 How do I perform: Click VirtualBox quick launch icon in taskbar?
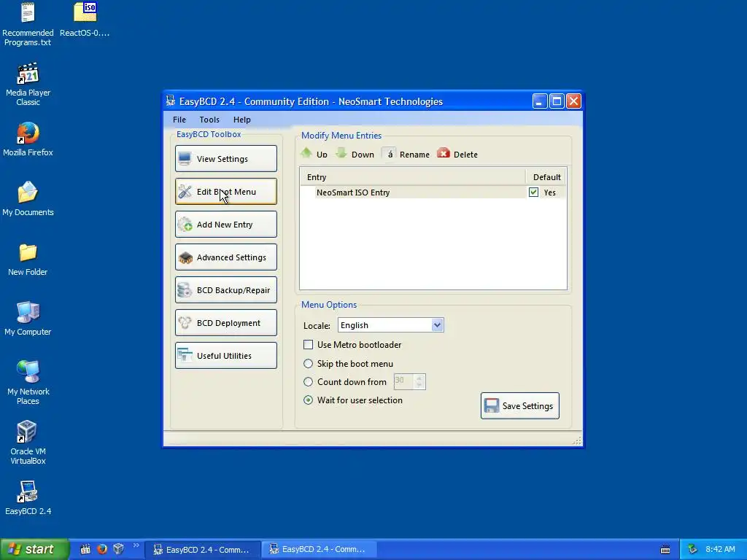tap(119, 549)
